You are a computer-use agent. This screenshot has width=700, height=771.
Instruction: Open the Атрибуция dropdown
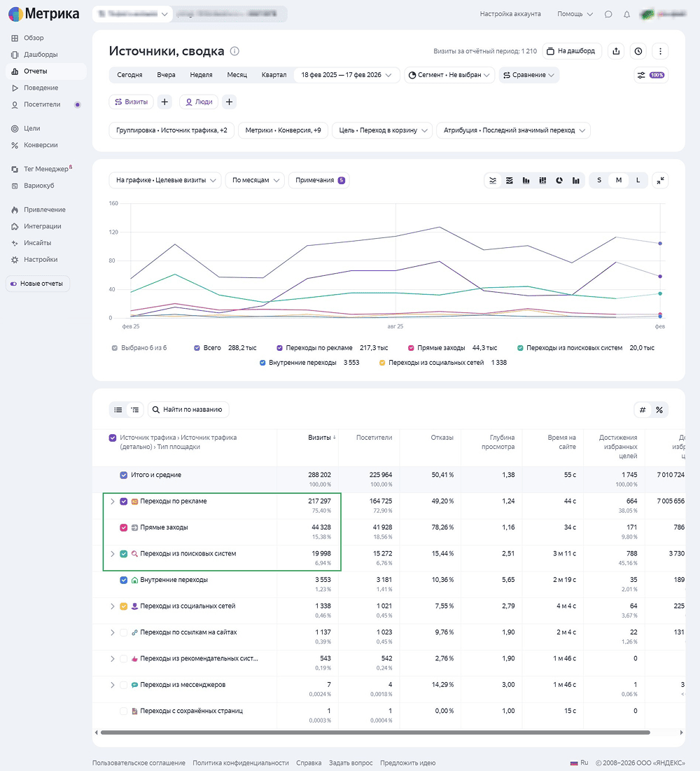(x=513, y=130)
